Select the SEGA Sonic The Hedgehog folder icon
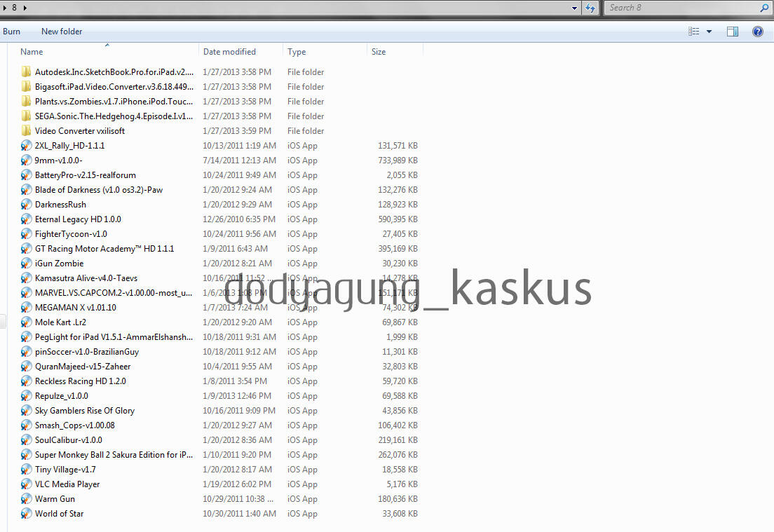This screenshot has width=774, height=532. pos(26,116)
